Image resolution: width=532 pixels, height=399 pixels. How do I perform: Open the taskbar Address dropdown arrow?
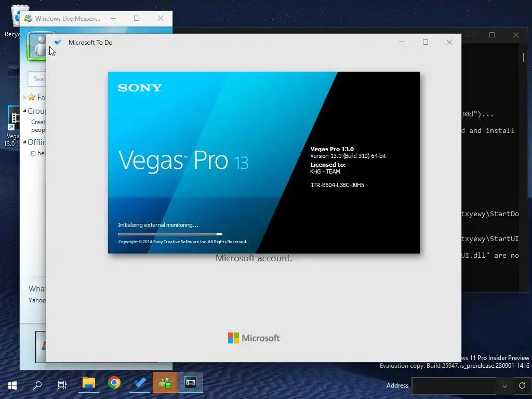point(505,386)
